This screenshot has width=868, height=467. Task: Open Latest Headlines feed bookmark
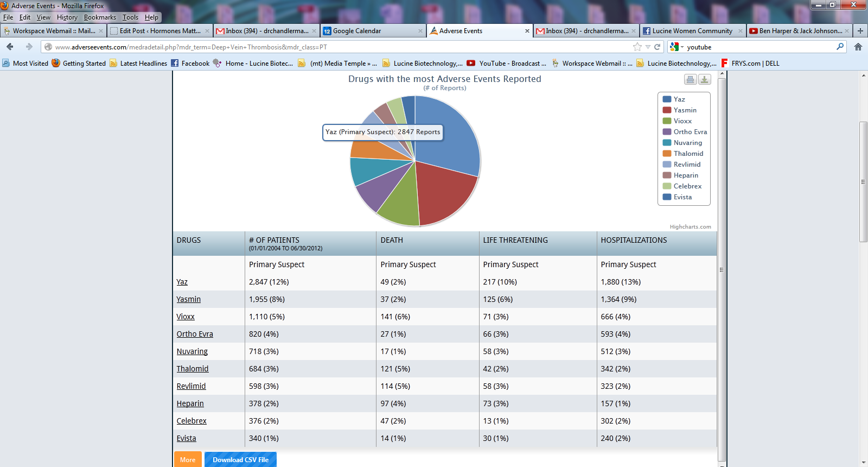(138, 63)
